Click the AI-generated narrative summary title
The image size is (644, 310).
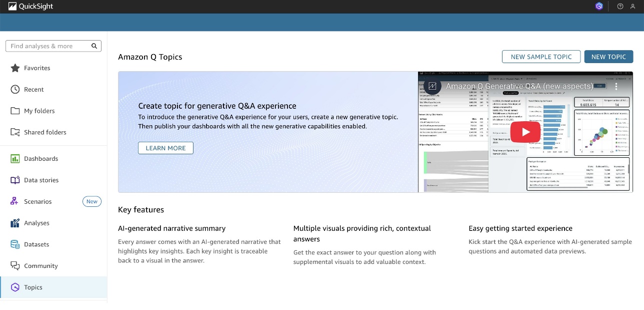(171, 228)
